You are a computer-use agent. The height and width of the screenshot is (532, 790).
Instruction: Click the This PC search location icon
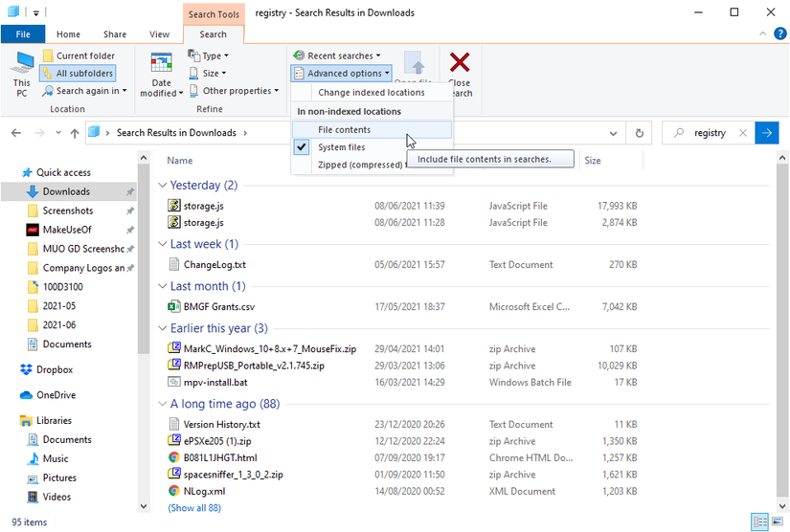pyautogui.click(x=23, y=63)
